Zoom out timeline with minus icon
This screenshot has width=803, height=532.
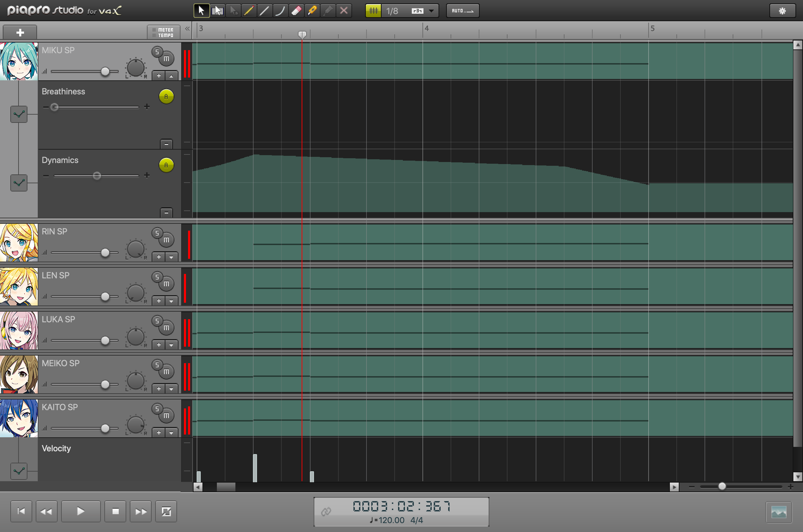(x=692, y=487)
